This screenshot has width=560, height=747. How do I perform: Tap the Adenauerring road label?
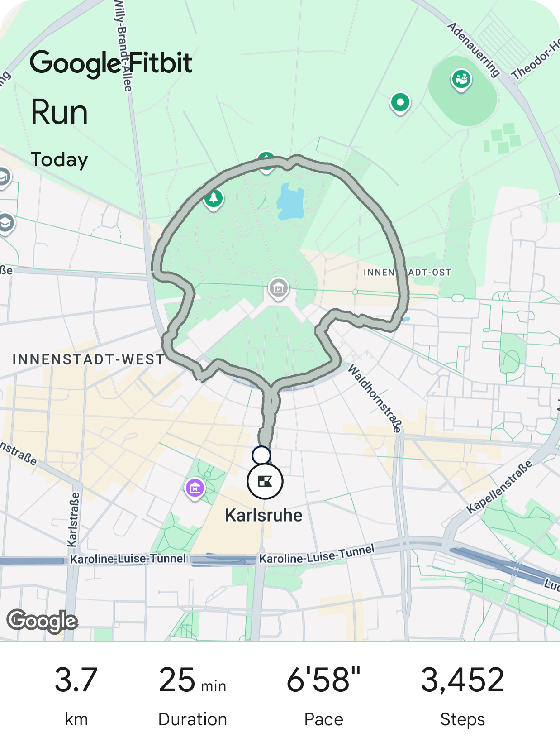click(474, 50)
